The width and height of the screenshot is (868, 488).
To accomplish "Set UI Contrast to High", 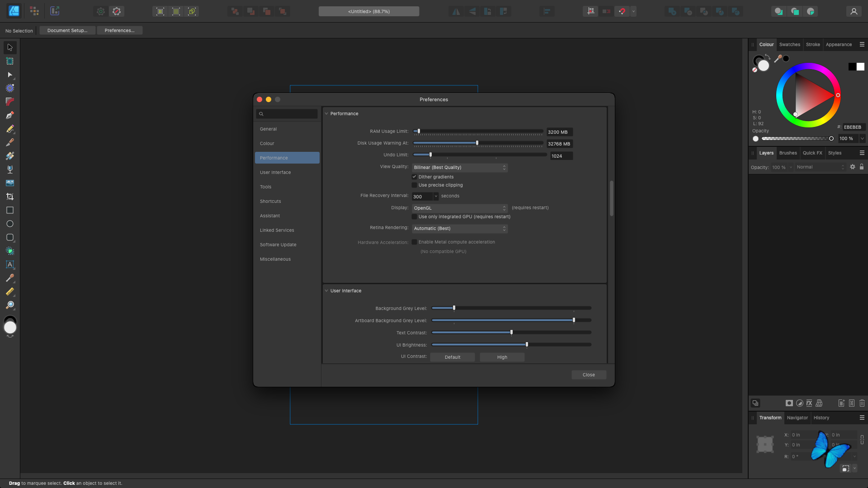I will point(502,357).
